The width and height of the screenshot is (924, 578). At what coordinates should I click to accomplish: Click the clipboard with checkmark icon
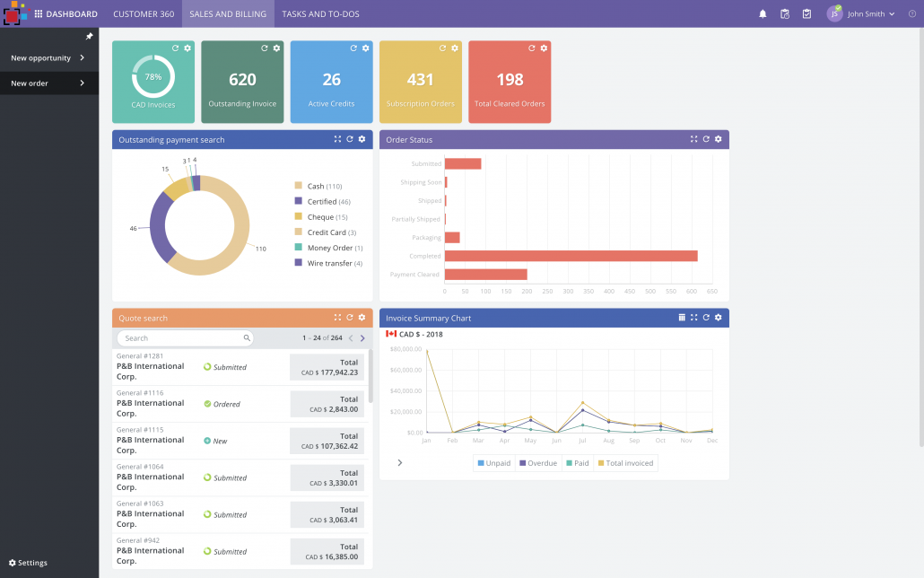(x=806, y=14)
